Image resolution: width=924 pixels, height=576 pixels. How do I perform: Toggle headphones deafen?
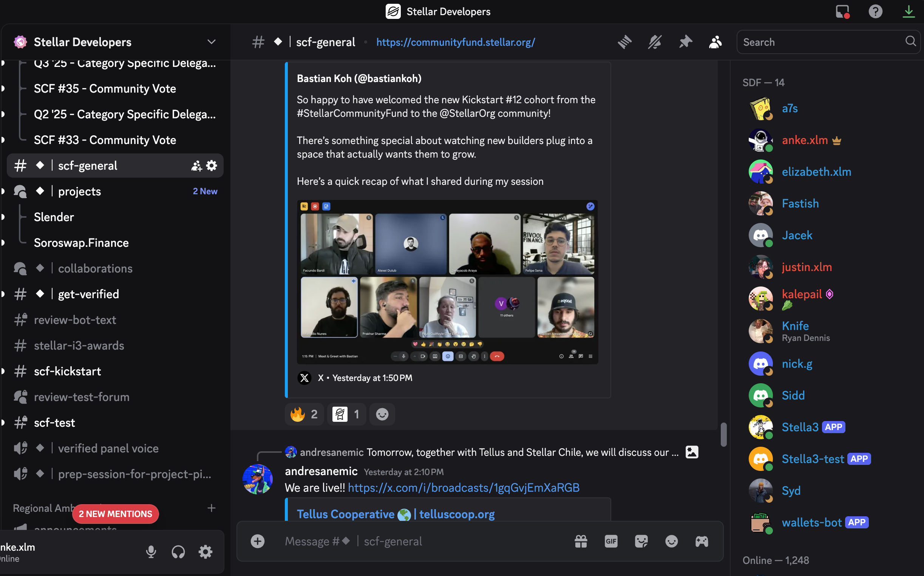point(178,551)
